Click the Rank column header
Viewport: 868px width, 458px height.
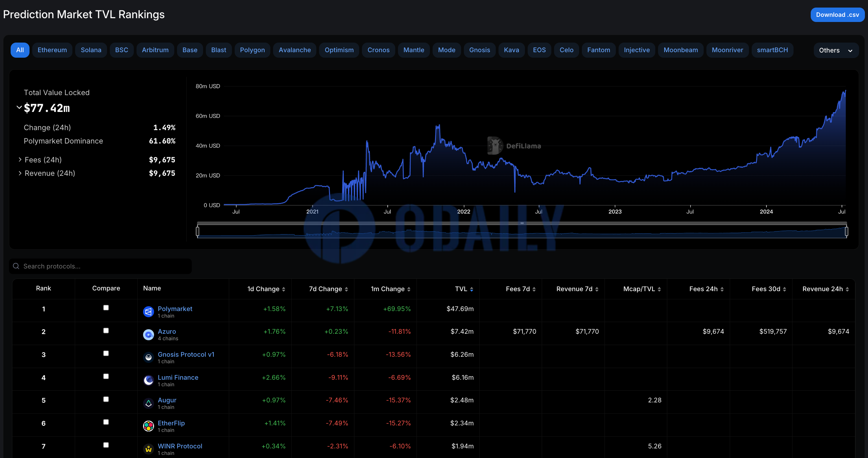tap(44, 288)
